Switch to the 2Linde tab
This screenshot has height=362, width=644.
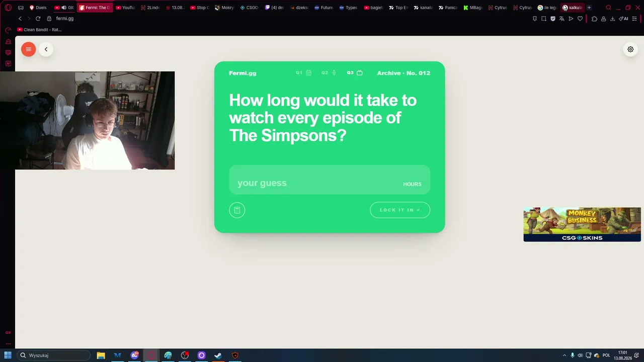tap(150, 8)
